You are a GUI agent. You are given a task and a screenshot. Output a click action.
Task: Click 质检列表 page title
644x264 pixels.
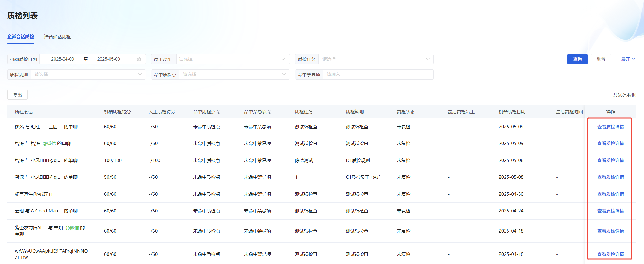22,16
